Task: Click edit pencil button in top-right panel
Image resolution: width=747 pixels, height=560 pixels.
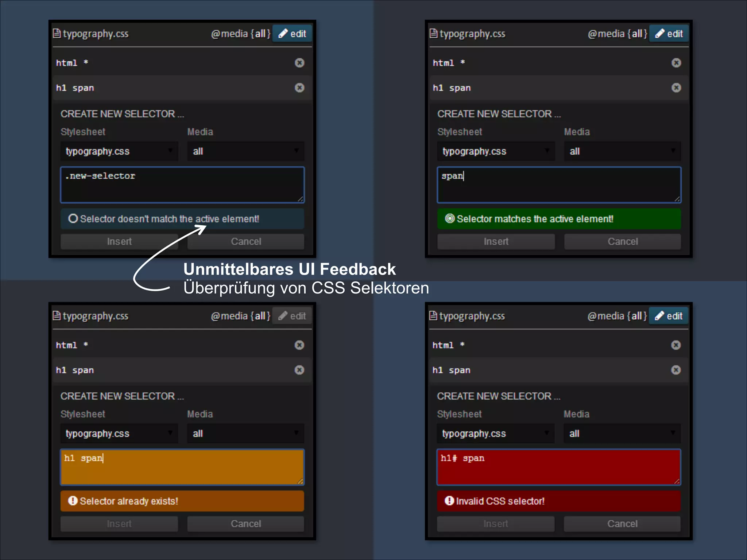Action: click(669, 34)
